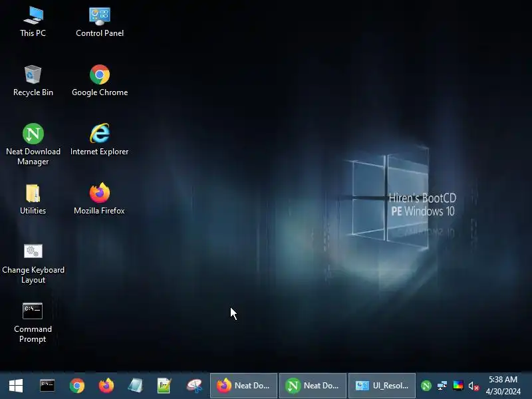This screenshot has width=532, height=399.
Task: Select Mozilla Firefox desktop icon
Action: [x=99, y=199]
